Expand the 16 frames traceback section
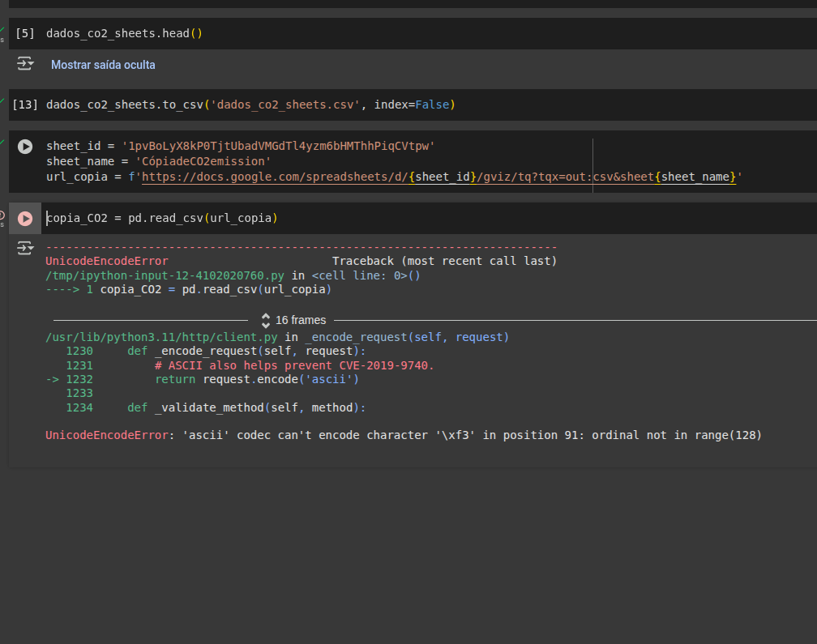Image resolution: width=817 pixels, height=644 pixels. [295, 320]
